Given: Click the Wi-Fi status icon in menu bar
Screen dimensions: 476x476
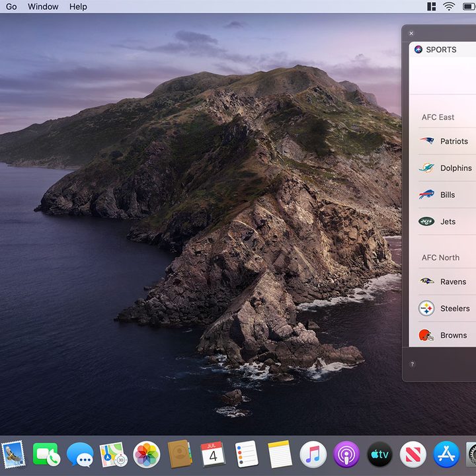Looking at the screenshot, I should coord(449,7).
